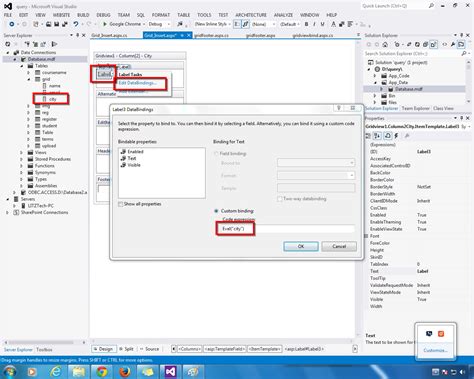Expand the Views node in Server Explorer
The height and width of the screenshot is (379, 474).
point(22,152)
